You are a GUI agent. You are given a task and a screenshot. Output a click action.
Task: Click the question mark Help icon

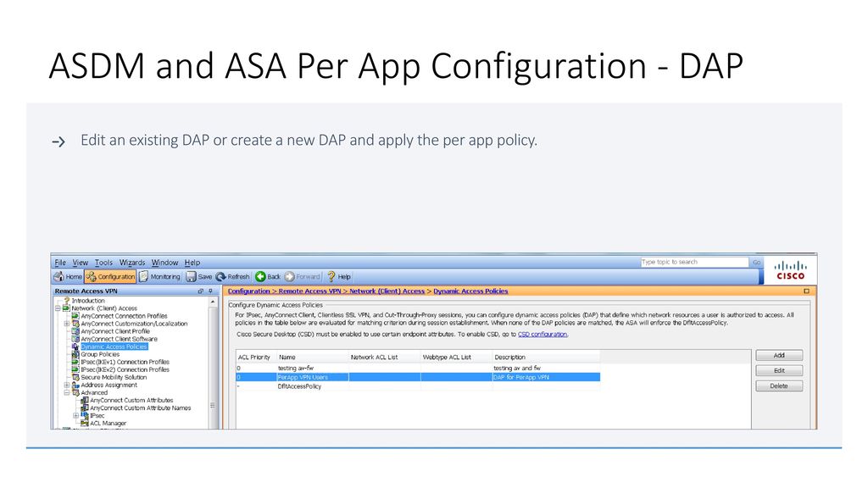331,277
